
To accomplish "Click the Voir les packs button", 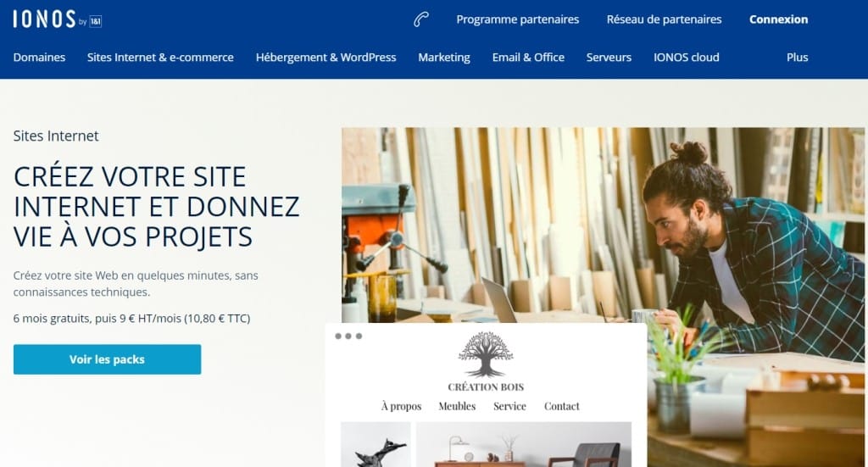I will (108, 359).
